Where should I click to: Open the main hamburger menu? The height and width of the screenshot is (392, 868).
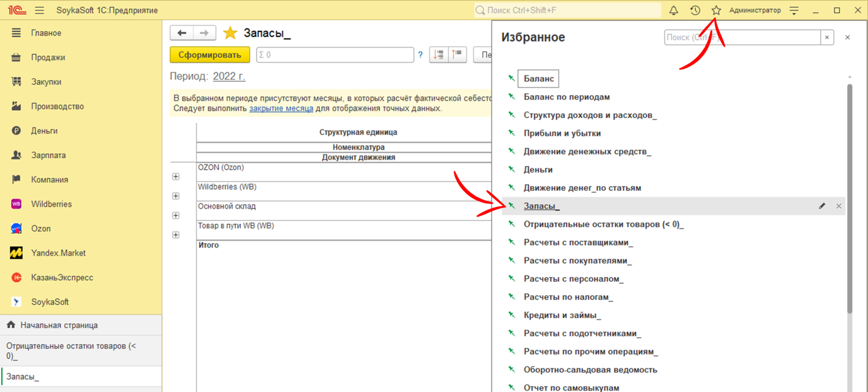point(39,10)
